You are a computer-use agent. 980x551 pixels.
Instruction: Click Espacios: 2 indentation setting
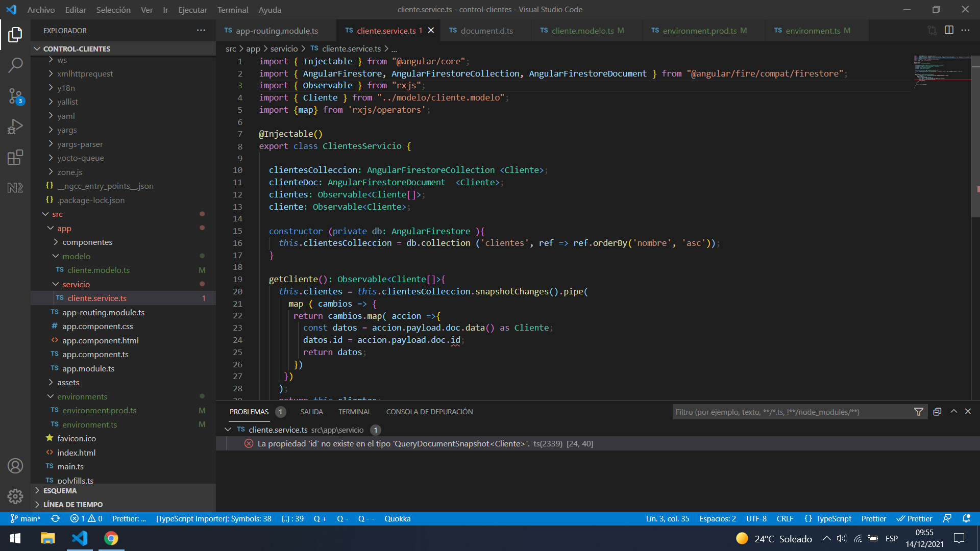click(717, 518)
